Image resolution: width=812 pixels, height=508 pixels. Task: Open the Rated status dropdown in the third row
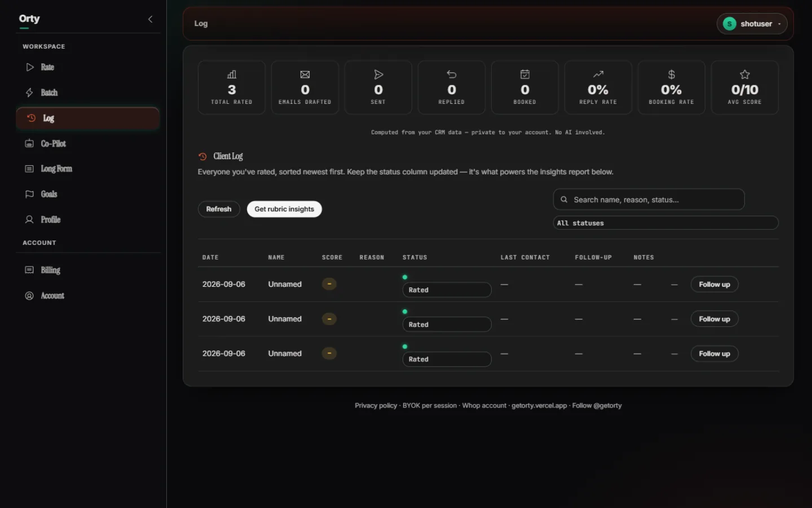447,359
